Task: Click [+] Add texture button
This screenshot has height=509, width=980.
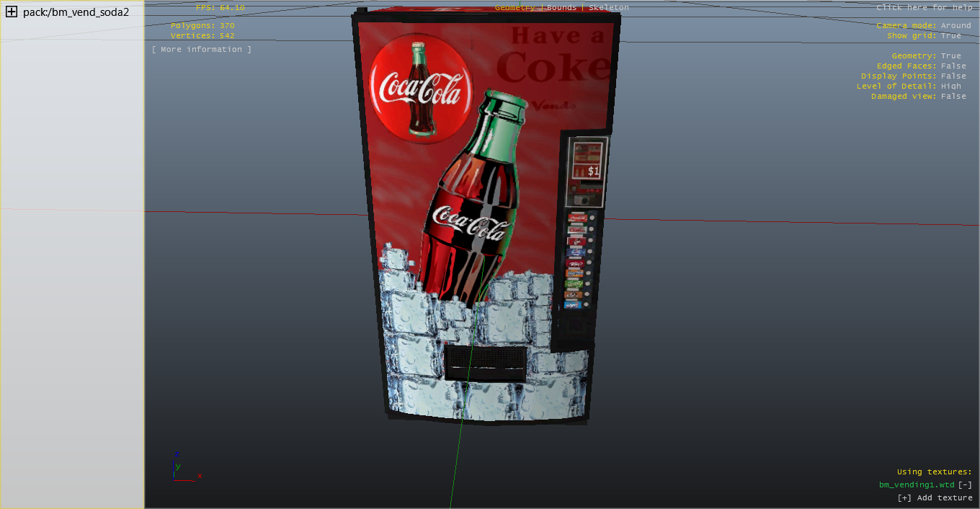Action: (x=935, y=497)
